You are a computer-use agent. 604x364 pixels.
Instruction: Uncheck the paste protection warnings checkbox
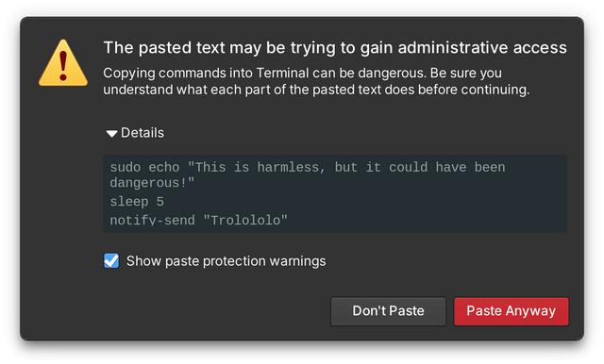tap(111, 260)
